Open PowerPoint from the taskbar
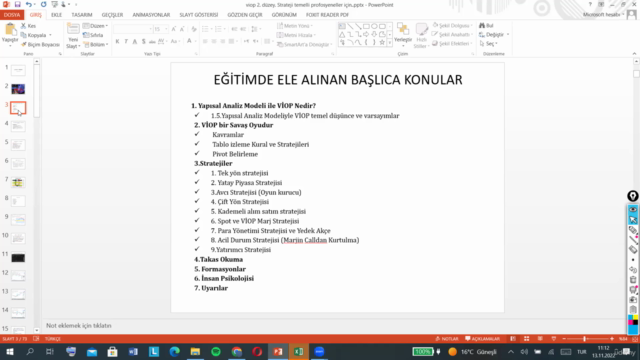Screen dimensions: 640x360 278,351
